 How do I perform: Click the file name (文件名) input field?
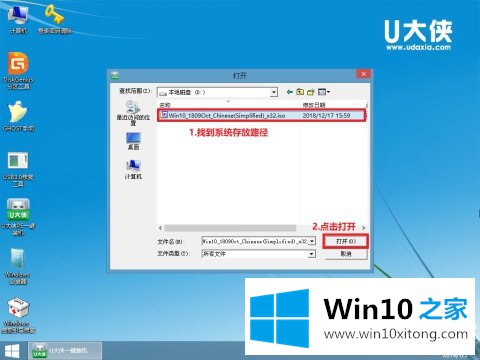(x=255, y=241)
